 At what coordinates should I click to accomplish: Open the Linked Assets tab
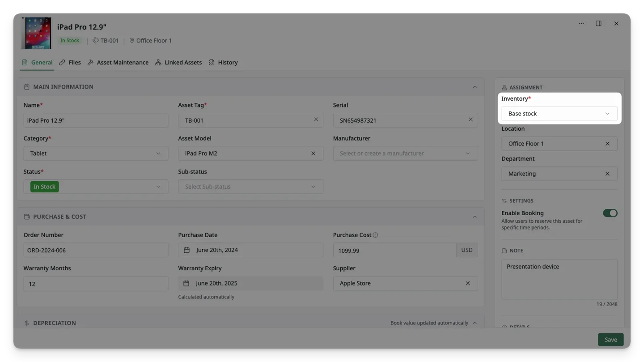click(x=178, y=63)
